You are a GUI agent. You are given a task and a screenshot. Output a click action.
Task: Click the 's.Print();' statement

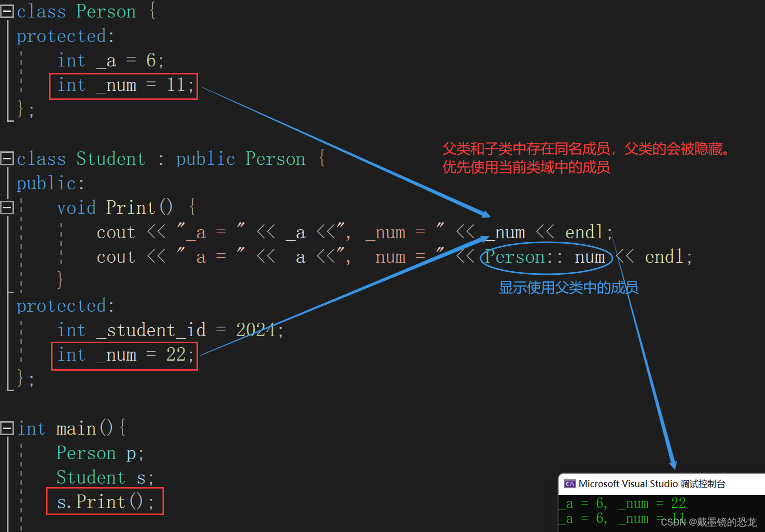(x=105, y=502)
